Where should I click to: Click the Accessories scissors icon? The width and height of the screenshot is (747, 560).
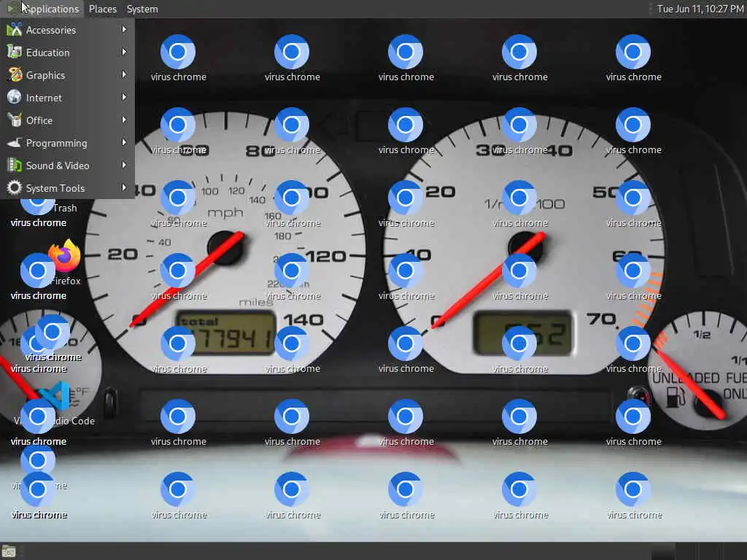click(15, 29)
